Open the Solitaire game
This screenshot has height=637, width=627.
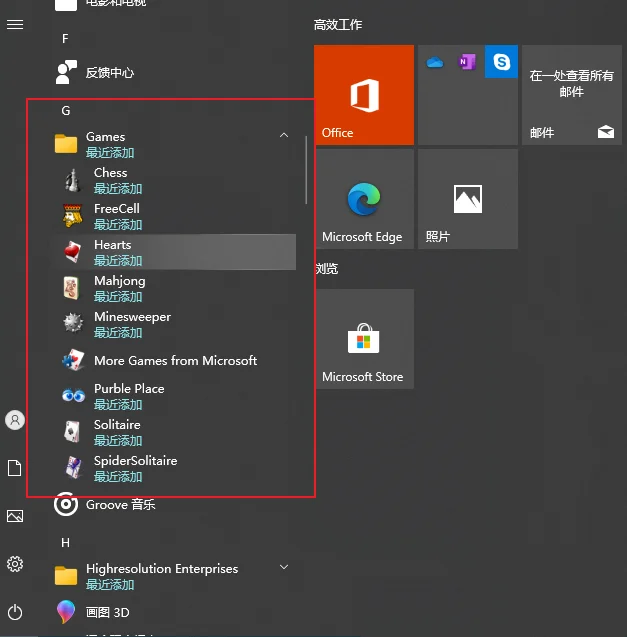click(x=117, y=432)
